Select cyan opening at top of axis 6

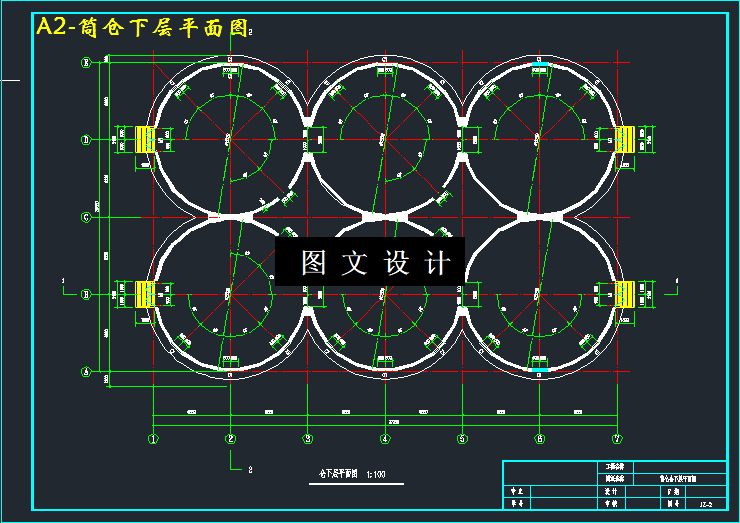point(540,64)
